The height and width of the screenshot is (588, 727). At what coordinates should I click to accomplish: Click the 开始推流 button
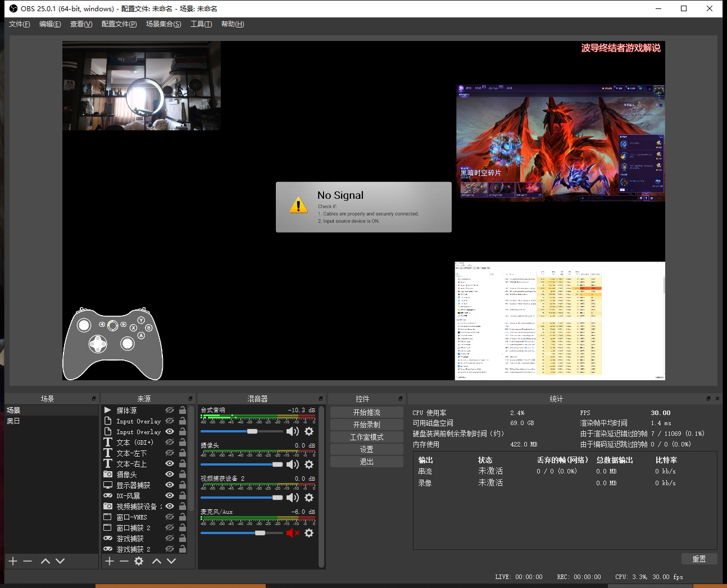click(366, 412)
